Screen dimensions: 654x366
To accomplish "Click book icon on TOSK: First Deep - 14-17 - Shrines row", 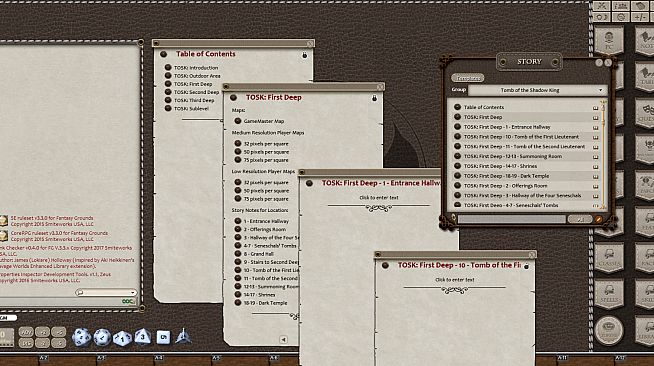I will pos(595,166).
